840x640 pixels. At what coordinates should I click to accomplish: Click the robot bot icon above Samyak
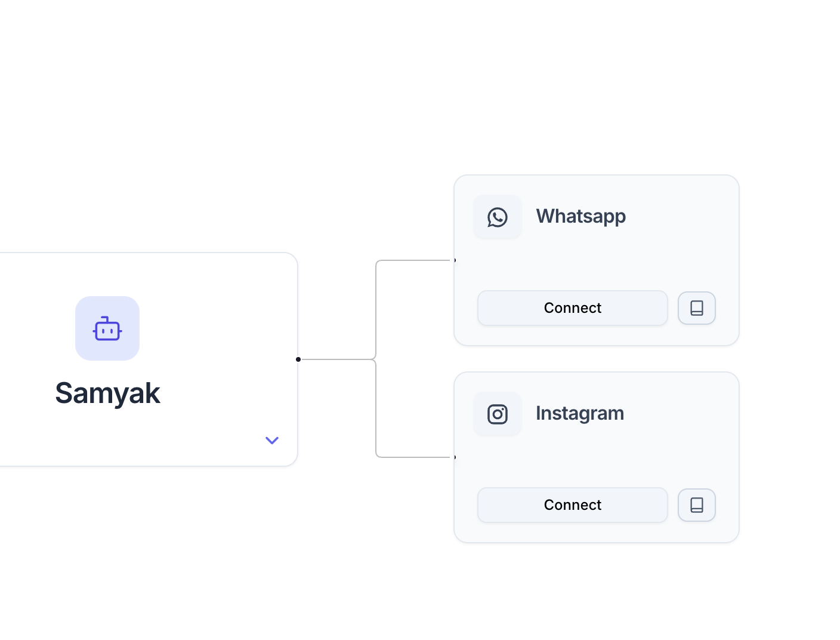coord(107,328)
